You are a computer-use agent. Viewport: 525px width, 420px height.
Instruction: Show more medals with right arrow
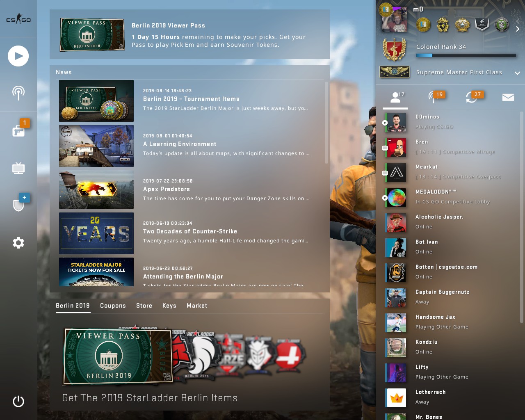[518, 29]
